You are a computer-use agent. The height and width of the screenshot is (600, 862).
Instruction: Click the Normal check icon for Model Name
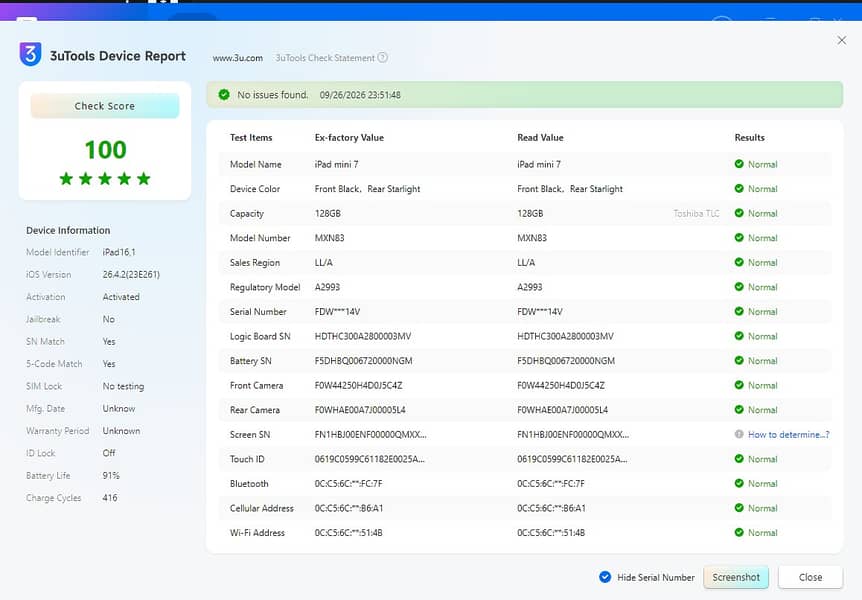click(x=739, y=164)
